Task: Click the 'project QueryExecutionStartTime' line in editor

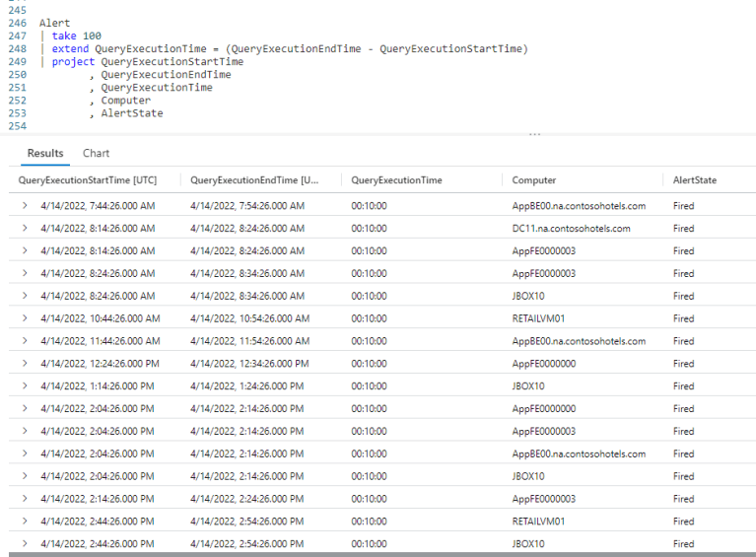Action: tap(148, 62)
